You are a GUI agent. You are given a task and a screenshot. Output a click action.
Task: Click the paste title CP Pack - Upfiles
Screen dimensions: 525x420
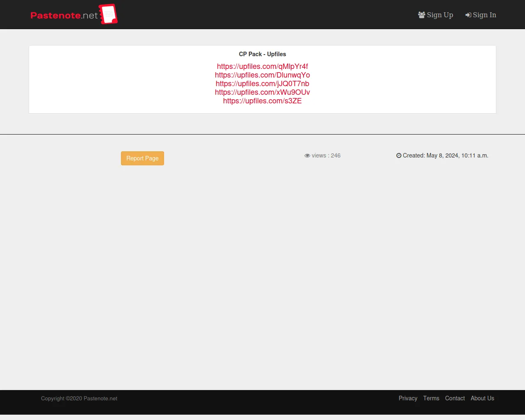(262, 54)
